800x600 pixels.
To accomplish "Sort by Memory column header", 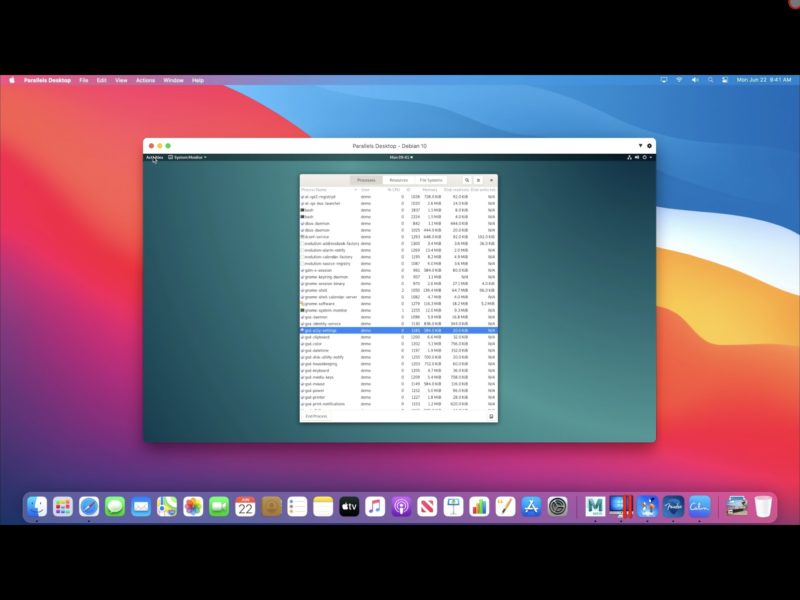I will (430, 190).
